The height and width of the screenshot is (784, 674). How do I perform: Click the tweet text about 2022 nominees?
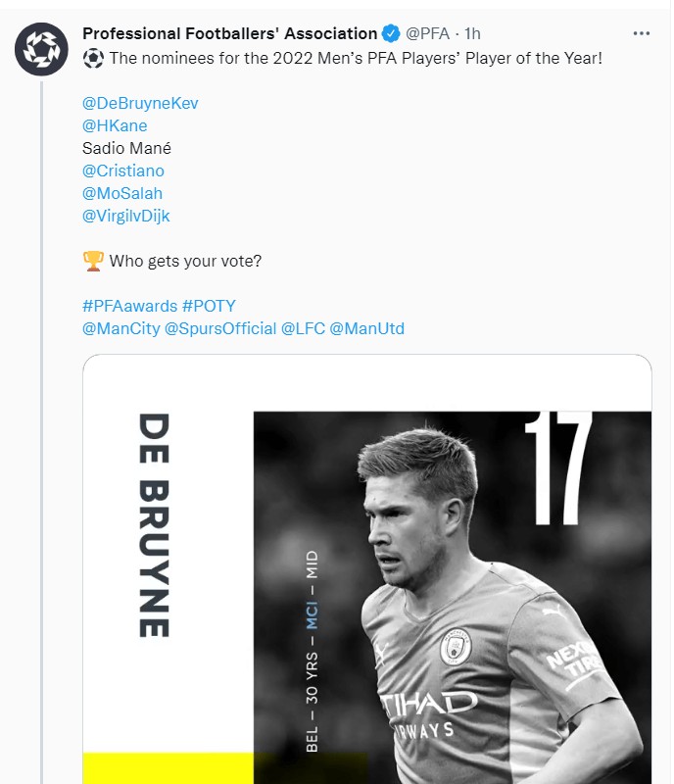(355, 59)
